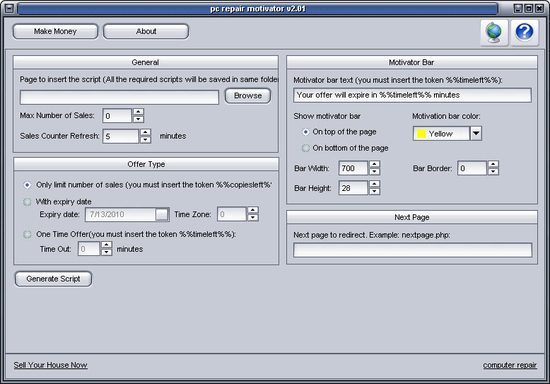The width and height of the screenshot is (550, 384).
Task: Open the blue question mark help icon
Action: pyautogui.click(x=524, y=33)
